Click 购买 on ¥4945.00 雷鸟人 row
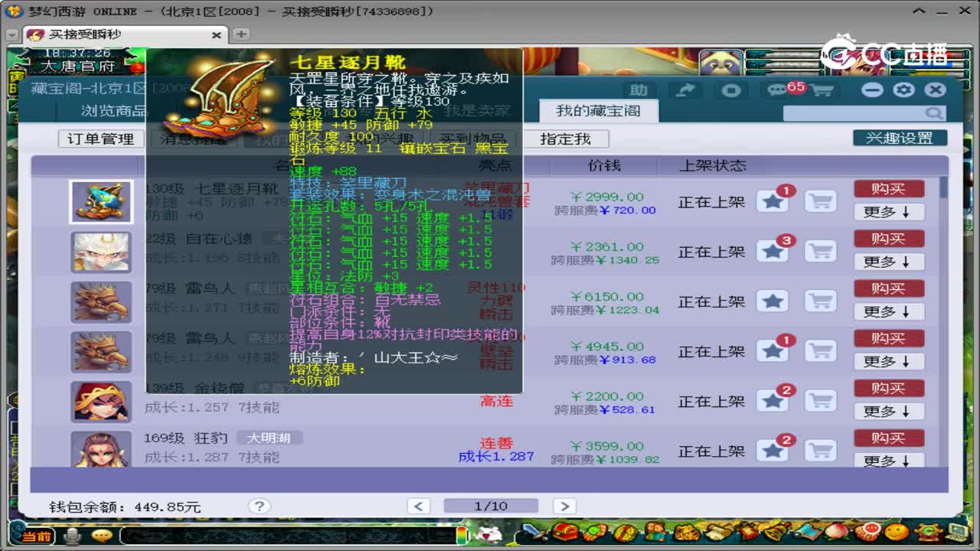 click(889, 338)
